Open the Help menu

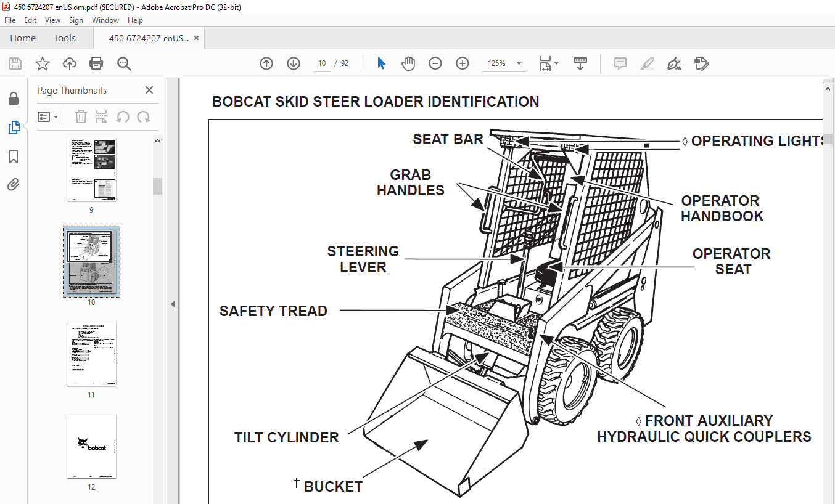(x=135, y=20)
